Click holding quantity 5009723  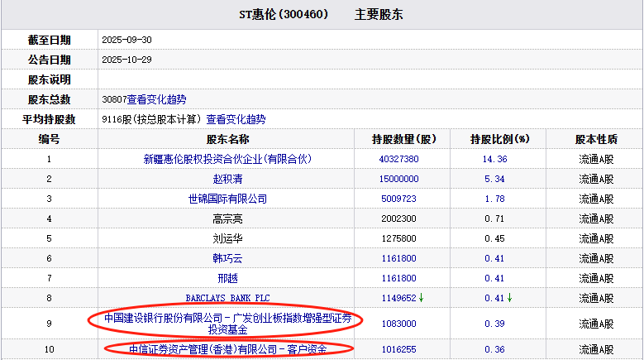[x=400, y=199]
